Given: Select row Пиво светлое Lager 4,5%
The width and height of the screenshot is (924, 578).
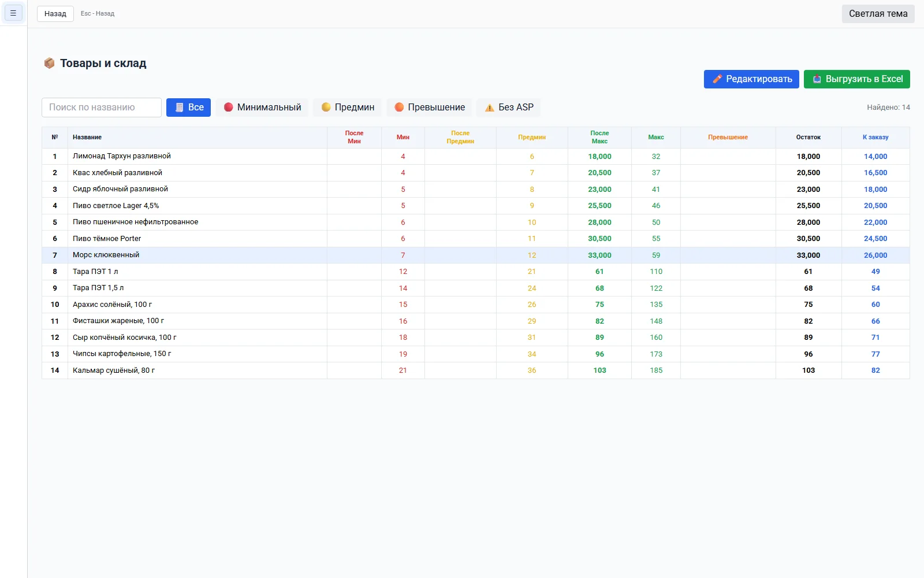Looking at the screenshot, I should tap(475, 206).
